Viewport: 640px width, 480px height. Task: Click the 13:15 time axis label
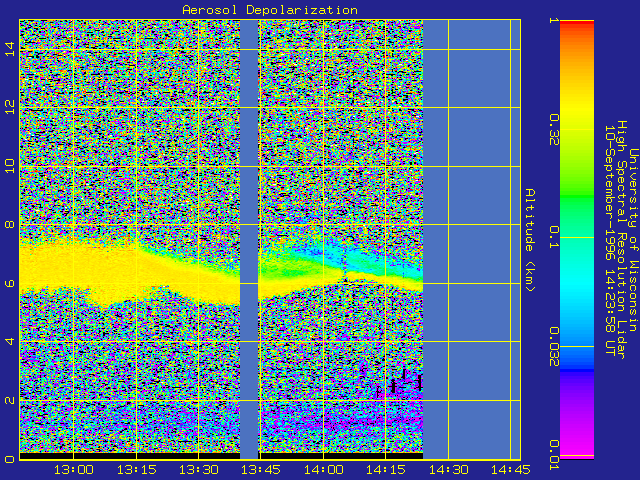[x=136, y=470]
